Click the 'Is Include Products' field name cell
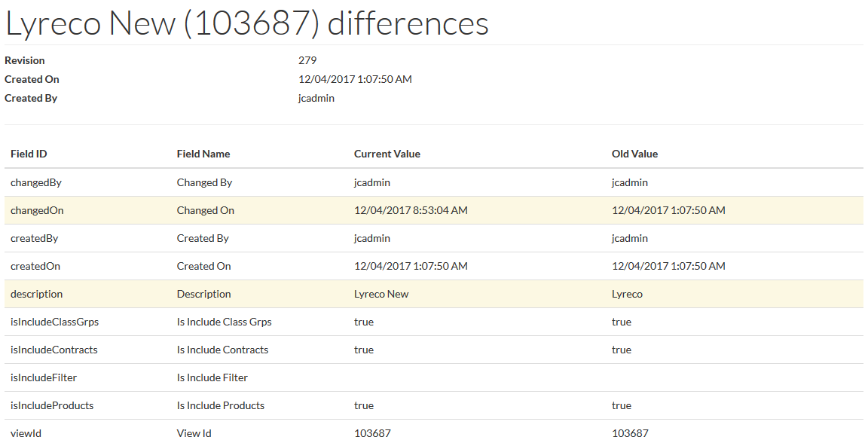 point(221,405)
